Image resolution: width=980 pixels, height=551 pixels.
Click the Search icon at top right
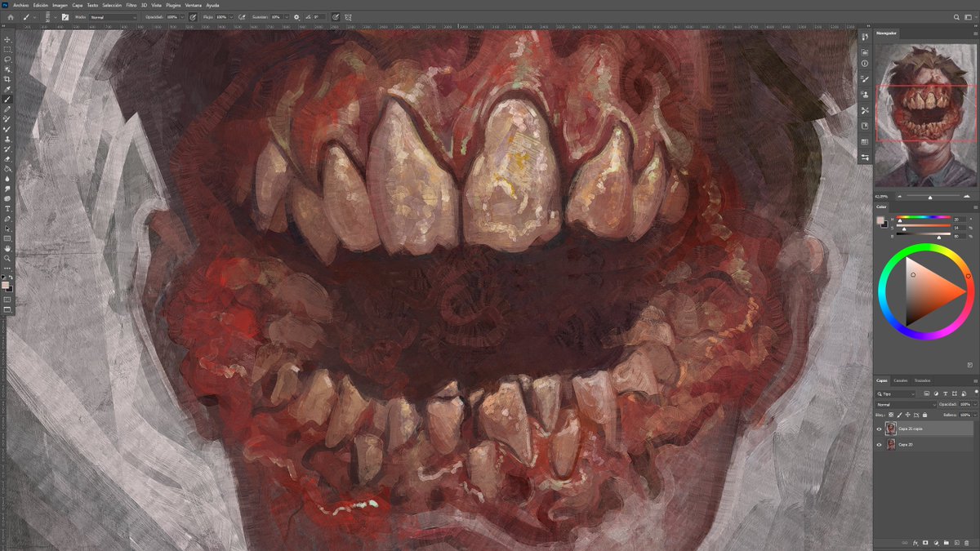pos(956,17)
